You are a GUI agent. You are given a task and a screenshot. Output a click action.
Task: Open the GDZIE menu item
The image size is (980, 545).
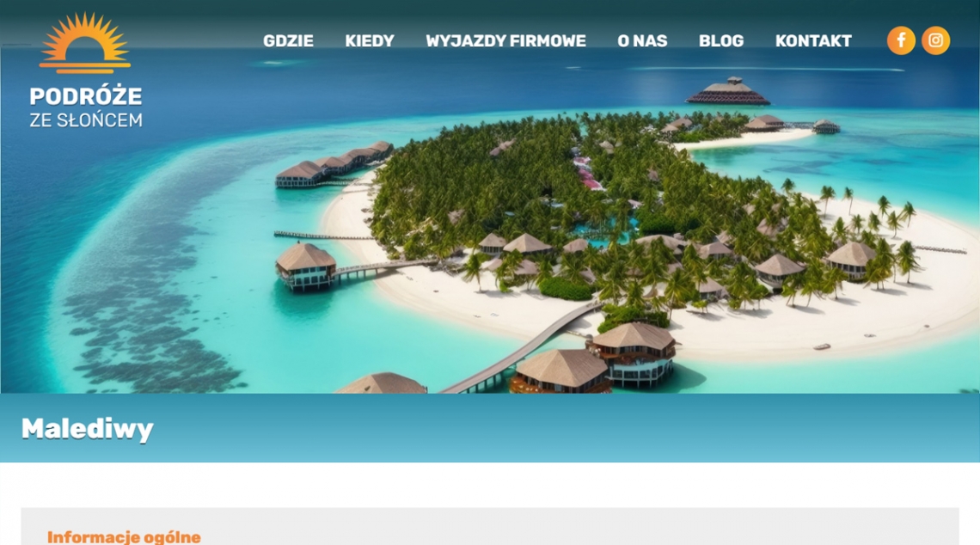point(288,41)
